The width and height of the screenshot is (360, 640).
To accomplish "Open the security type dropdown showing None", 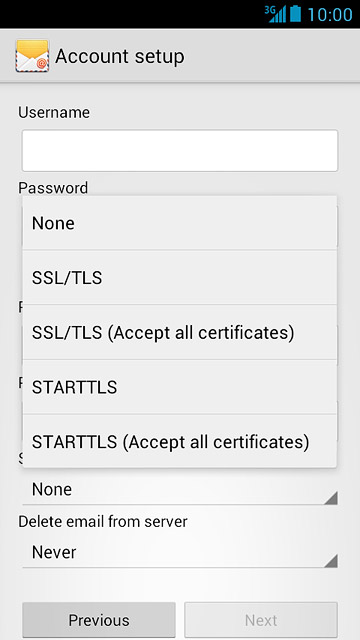I will (x=180, y=489).
